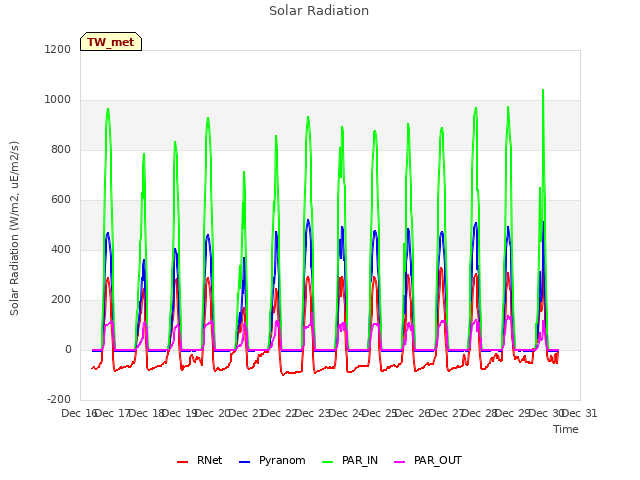Toggle the Pyranom legend entry
640x480 pixels.
[272, 461]
